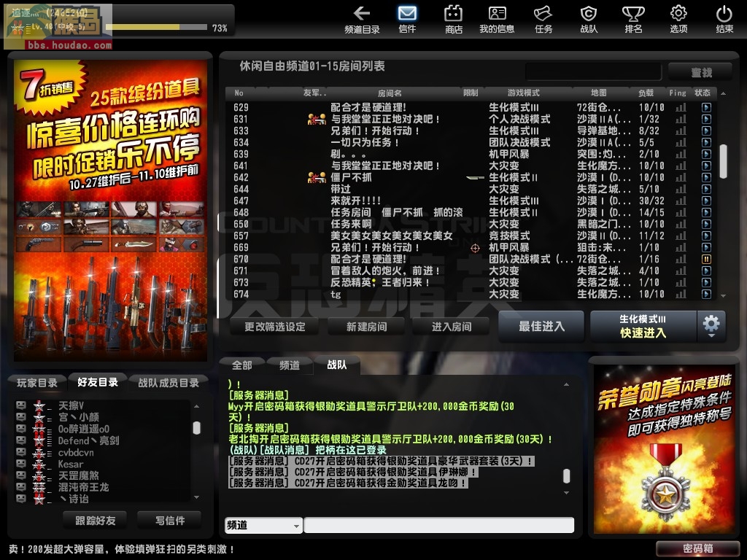
Task: Open the quick-join mode gear dropdown
Action: pos(711,326)
